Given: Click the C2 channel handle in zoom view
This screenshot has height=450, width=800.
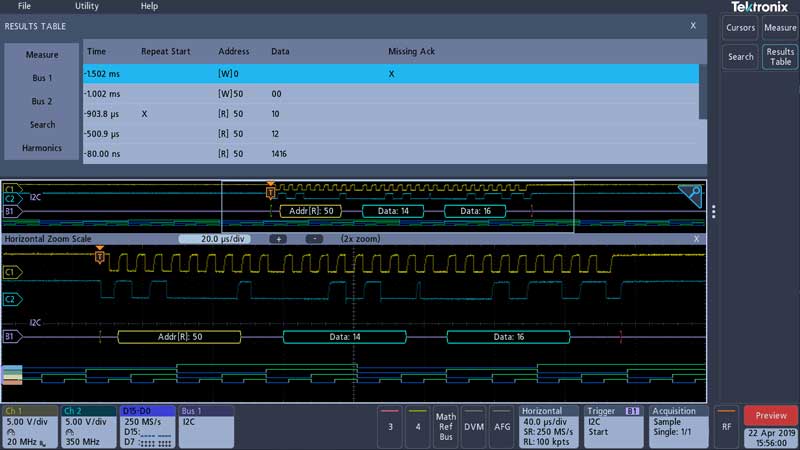Looking at the screenshot, I should [x=12, y=299].
